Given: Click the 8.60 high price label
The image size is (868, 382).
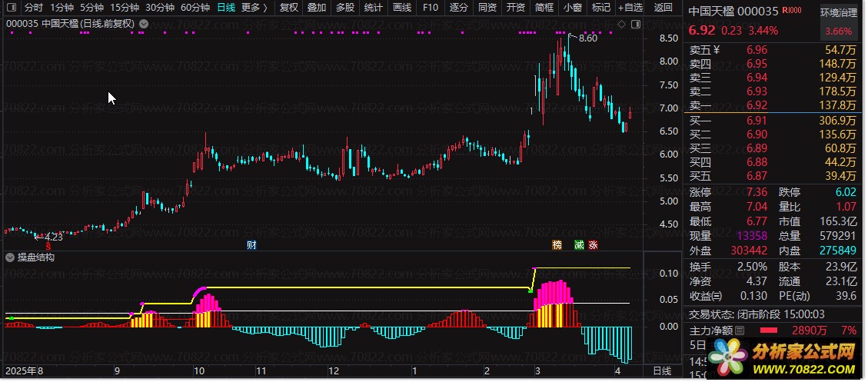Looking at the screenshot, I should pos(588,38).
